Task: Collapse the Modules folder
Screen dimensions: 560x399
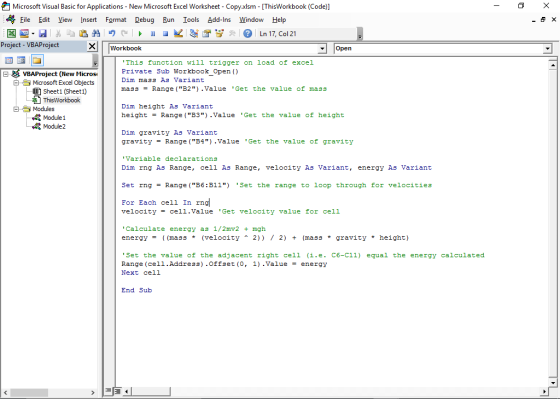Action: [x=16, y=109]
